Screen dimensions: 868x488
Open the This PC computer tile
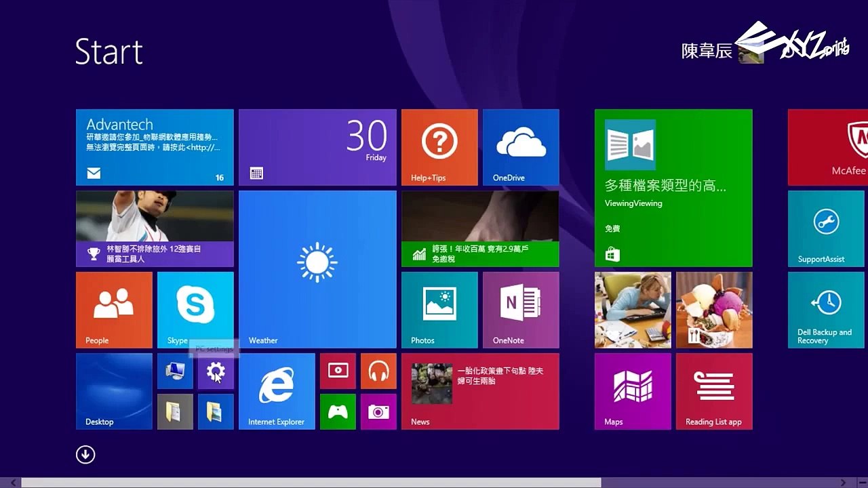175,371
